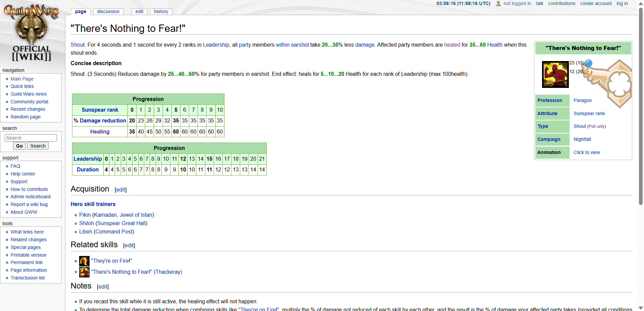
Task: Click the Guild Wars Official Wiki logo
Action: pos(32,33)
